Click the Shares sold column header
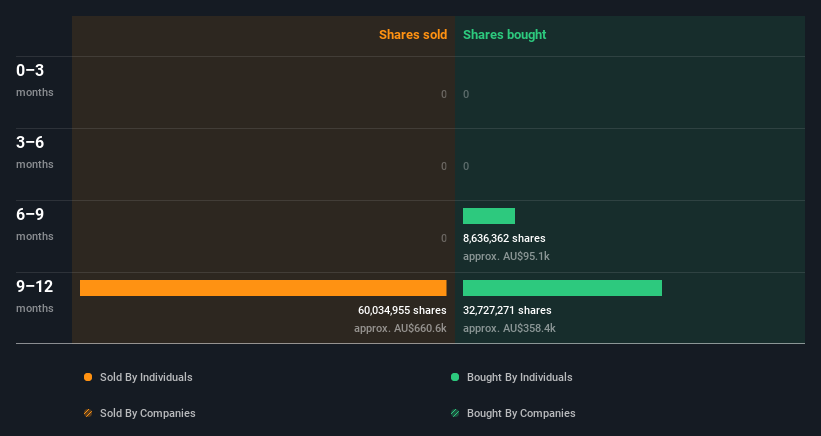This screenshot has height=436, width=821. tap(413, 35)
